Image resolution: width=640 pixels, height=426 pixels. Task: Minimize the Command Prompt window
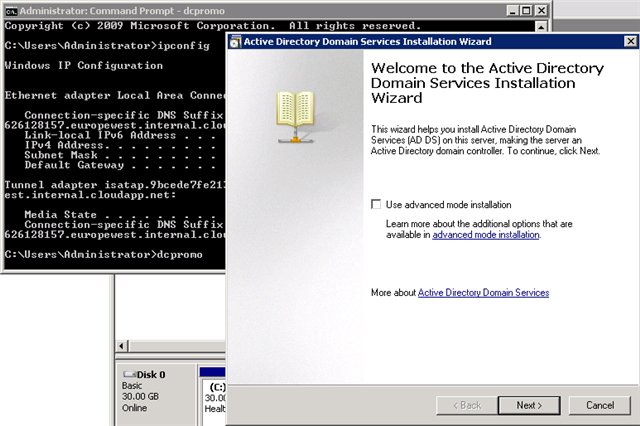click(512, 11)
